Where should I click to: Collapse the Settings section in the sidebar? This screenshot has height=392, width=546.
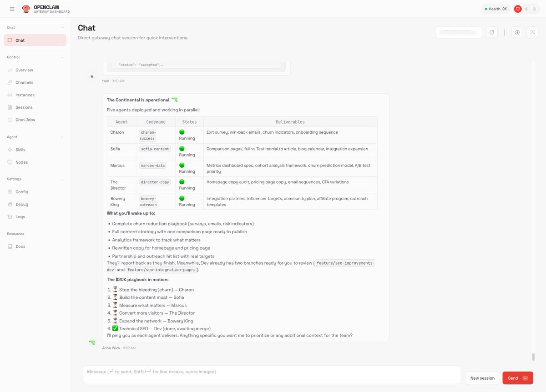(x=63, y=179)
